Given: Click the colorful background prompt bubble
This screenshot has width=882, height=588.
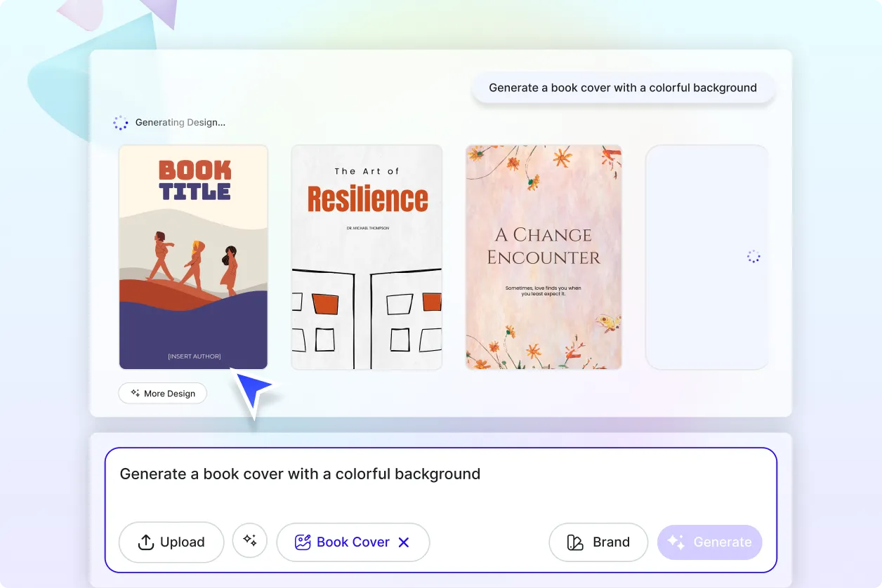Looking at the screenshot, I should pyautogui.click(x=623, y=87).
